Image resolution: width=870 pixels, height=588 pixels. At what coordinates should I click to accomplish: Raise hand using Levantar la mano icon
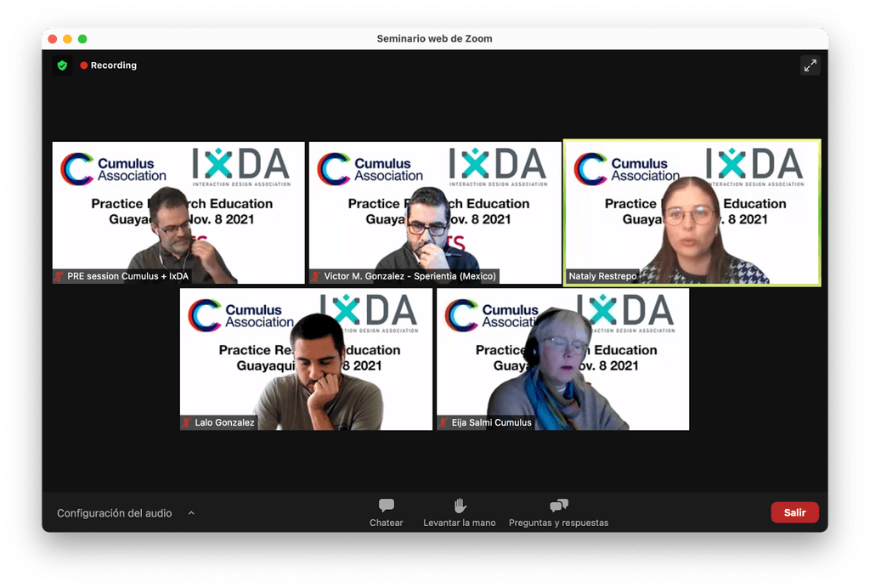point(459,512)
